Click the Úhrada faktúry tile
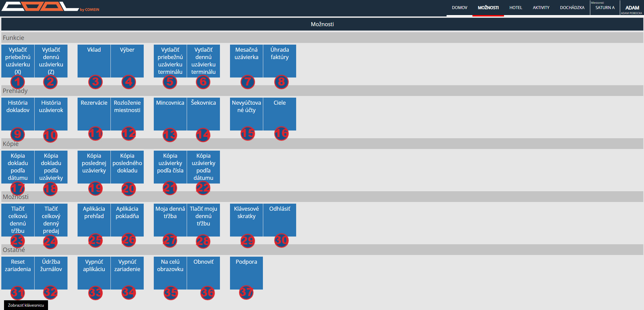Screen dimensions: 644x310 coord(280,61)
